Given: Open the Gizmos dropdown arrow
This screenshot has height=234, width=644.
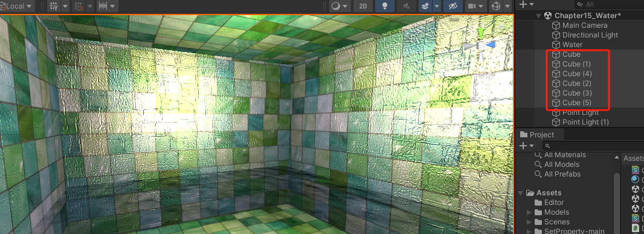Looking at the screenshot, I should 508,6.
